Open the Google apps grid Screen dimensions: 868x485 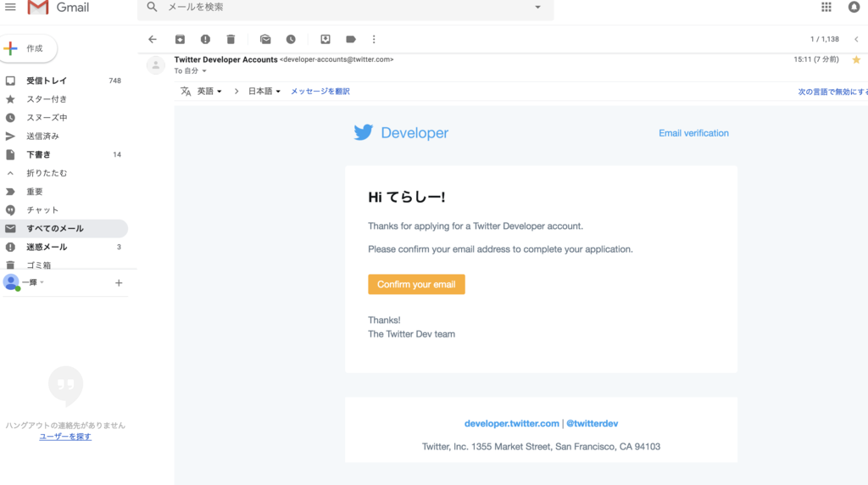[x=826, y=7]
